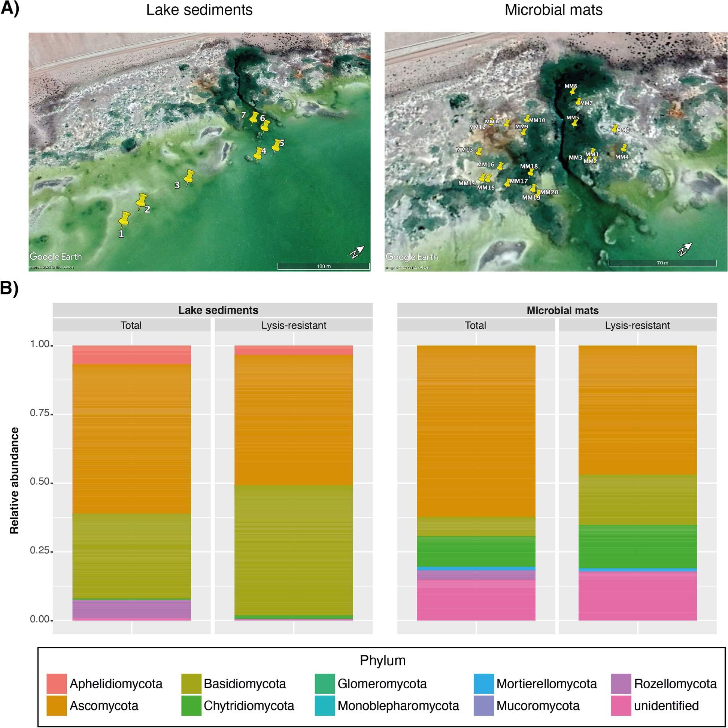Click the Glomeromycota legend swatch

point(325,683)
